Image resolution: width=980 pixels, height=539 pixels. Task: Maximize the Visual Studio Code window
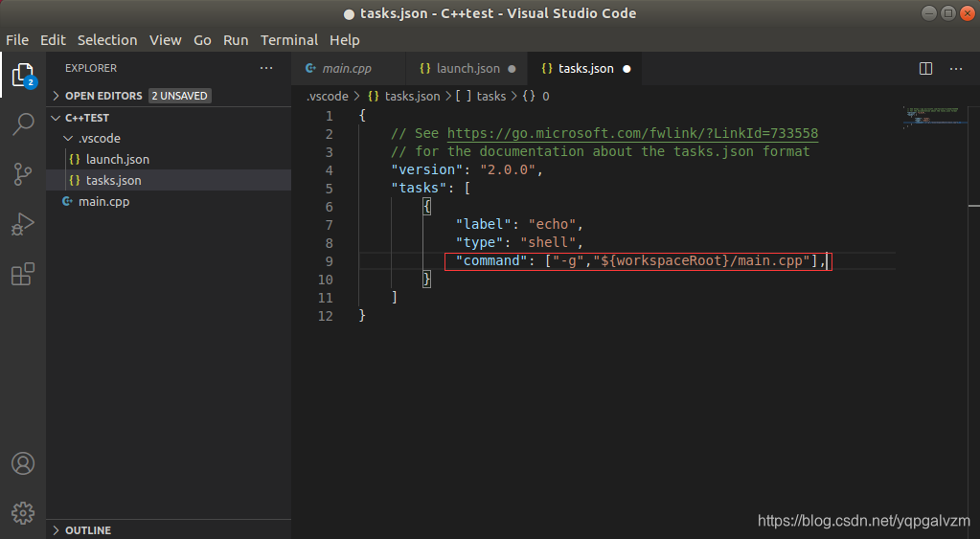[948, 13]
